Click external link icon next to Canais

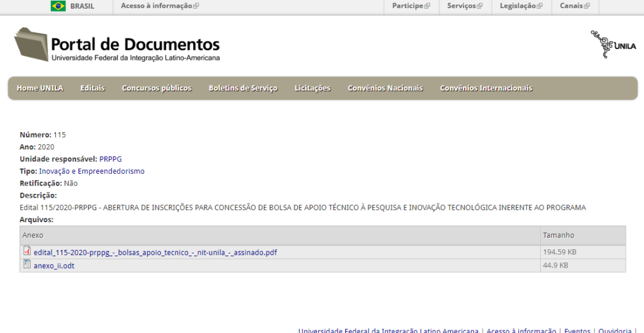pyautogui.click(x=587, y=6)
